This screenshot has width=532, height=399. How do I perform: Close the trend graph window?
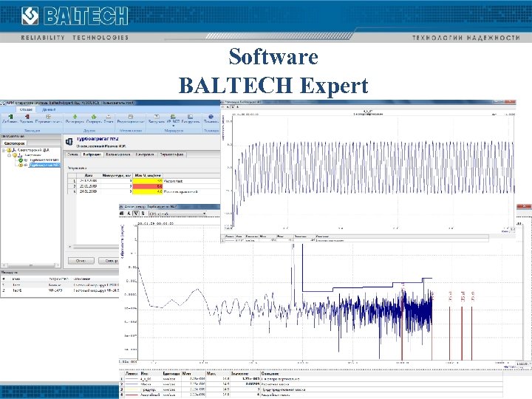(x=509, y=102)
